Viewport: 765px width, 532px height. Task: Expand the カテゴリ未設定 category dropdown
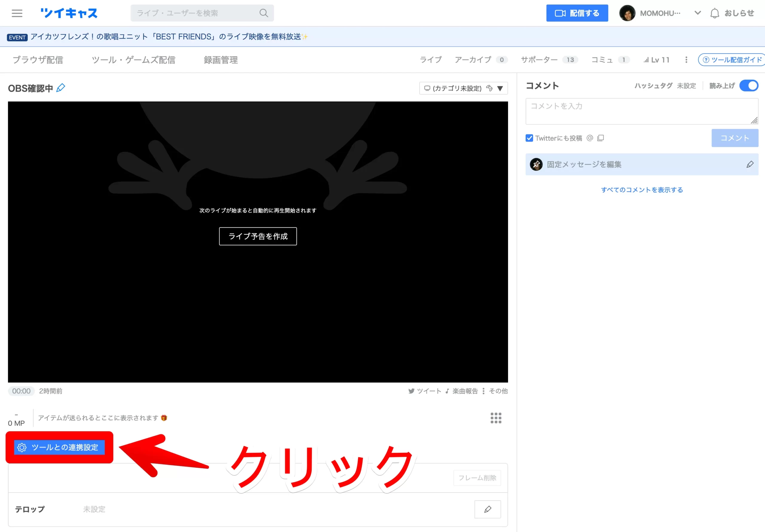[x=500, y=89]
